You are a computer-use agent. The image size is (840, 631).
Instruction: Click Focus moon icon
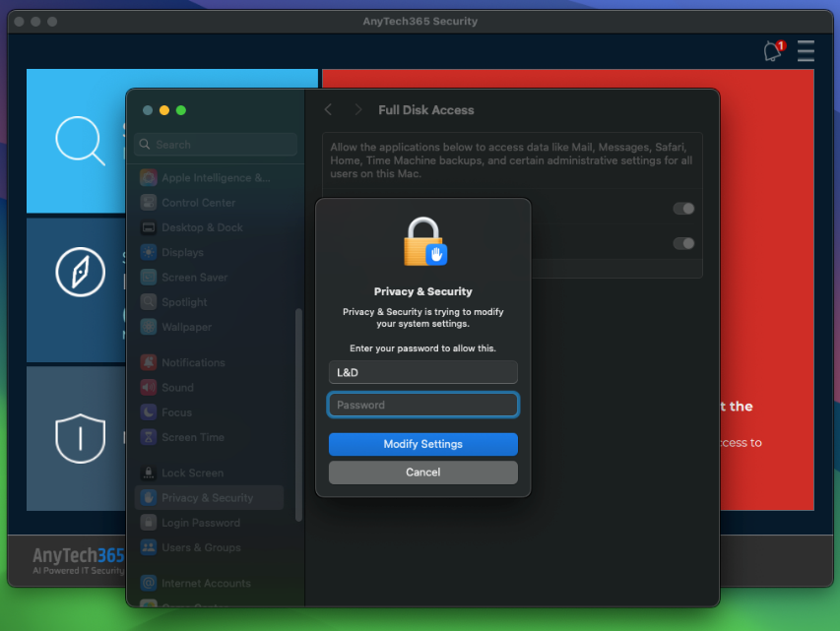tap(149, 412)
